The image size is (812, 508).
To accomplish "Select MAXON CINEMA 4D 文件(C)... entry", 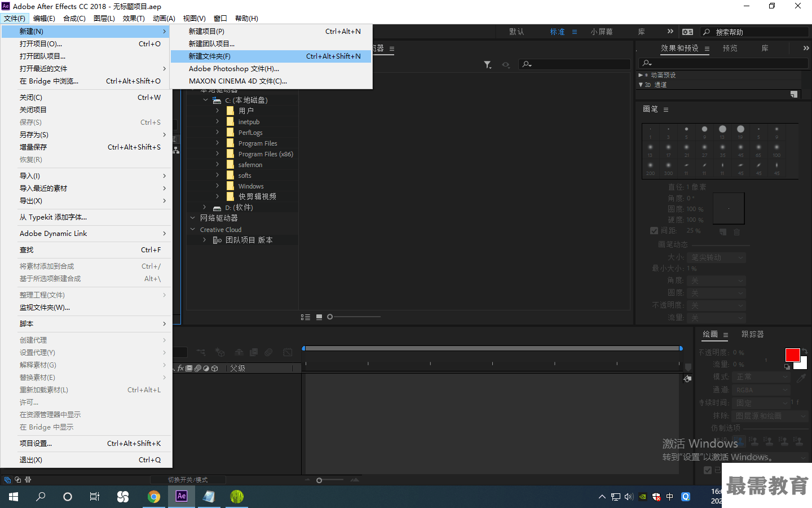I will click(271, 81).
